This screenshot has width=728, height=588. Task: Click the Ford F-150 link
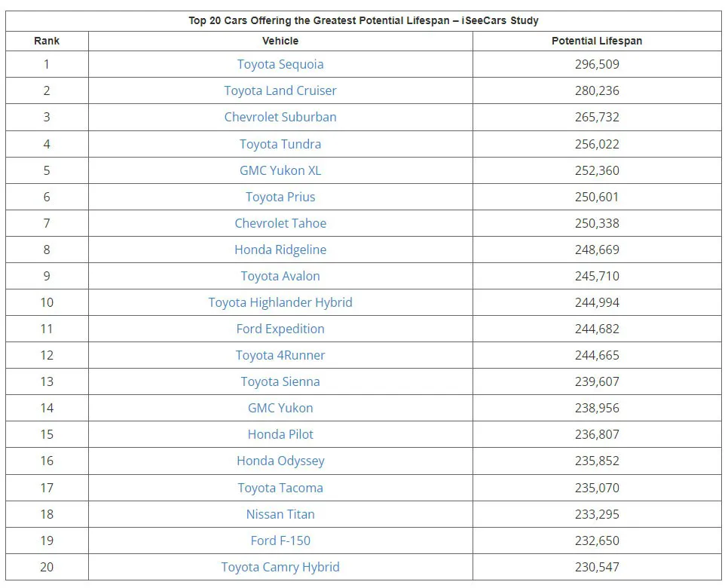pos(280,541)
